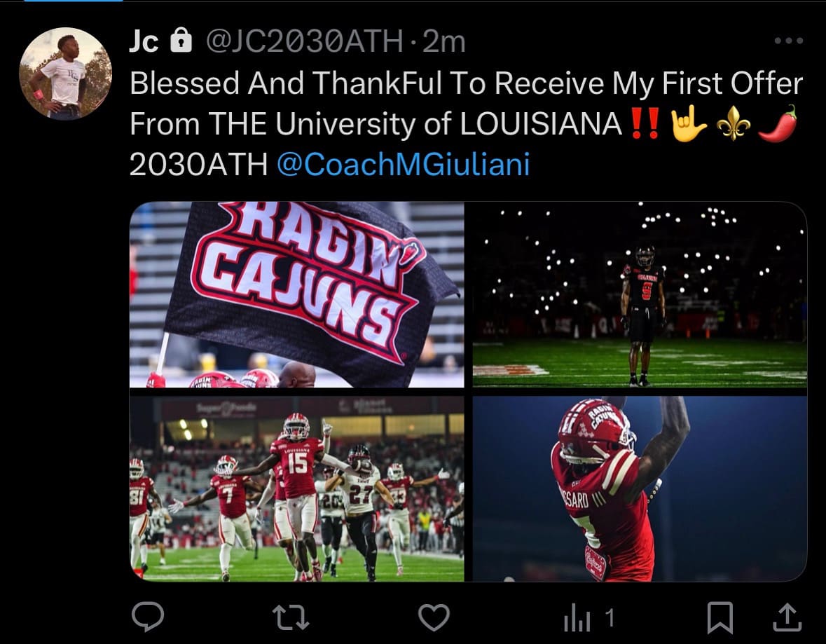View analytics bar chart icon
The width and height of the screenshot is (826, 644).
tap(577, 617)
